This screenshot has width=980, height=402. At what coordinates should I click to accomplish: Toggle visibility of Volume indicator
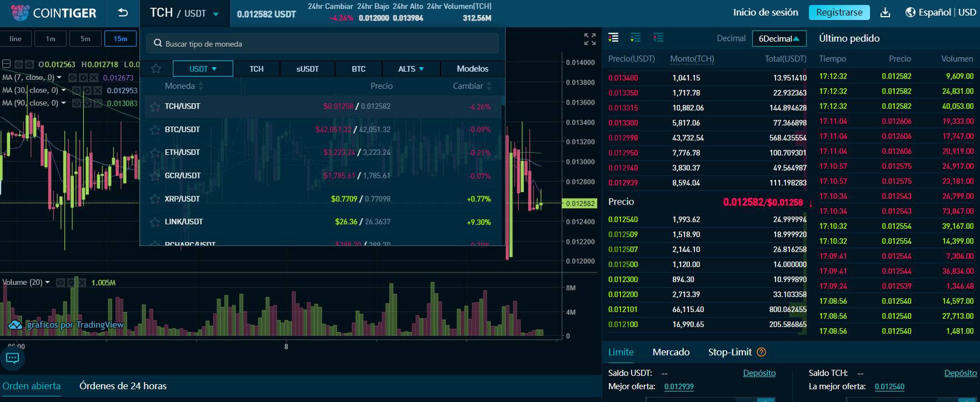(61, 283)
